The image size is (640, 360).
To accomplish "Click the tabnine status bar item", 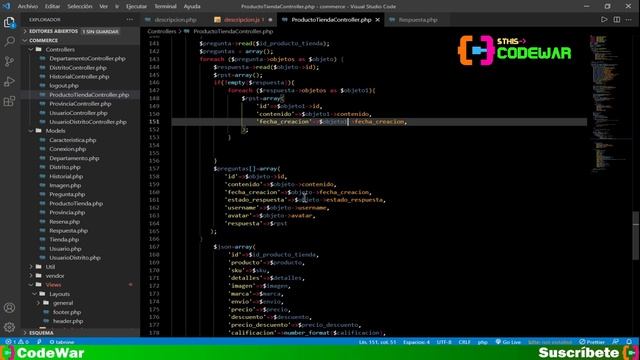I will point(62,342).
